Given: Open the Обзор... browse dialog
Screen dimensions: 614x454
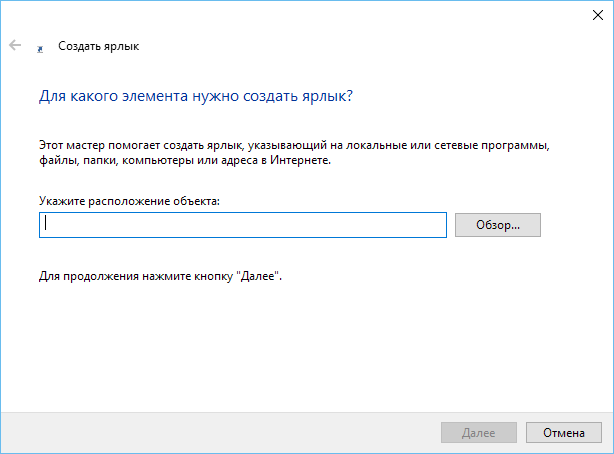Looking at the screenshot, I should [x=497, y=225].
